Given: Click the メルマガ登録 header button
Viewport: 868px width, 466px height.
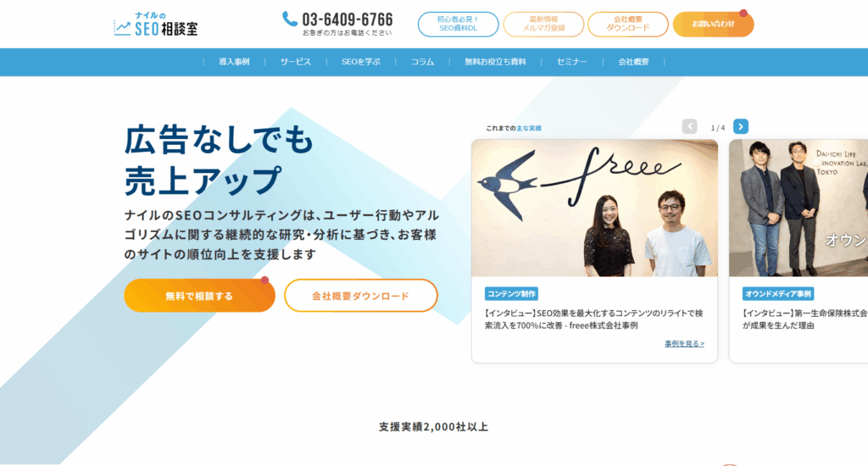Looking at the screenshot, I should point(543,25).
